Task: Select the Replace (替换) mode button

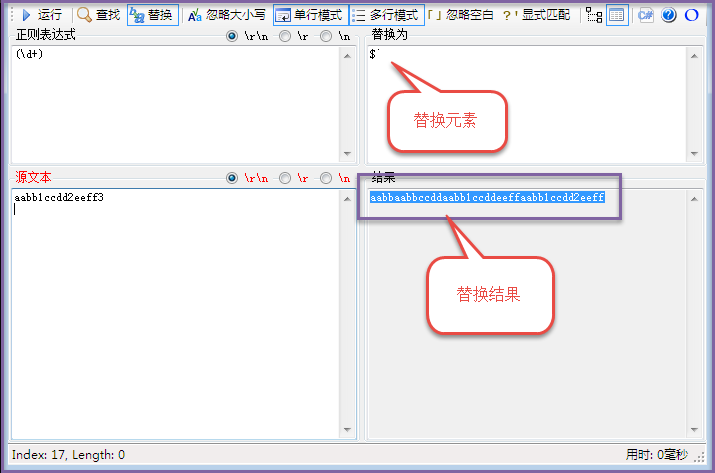Action: [x=151, y=15]
